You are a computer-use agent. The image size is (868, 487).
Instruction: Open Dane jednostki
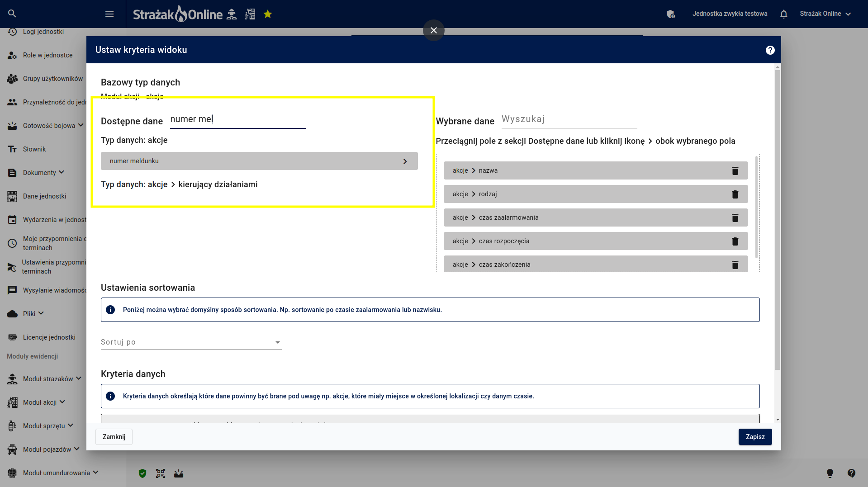click(x=44, y=196)
